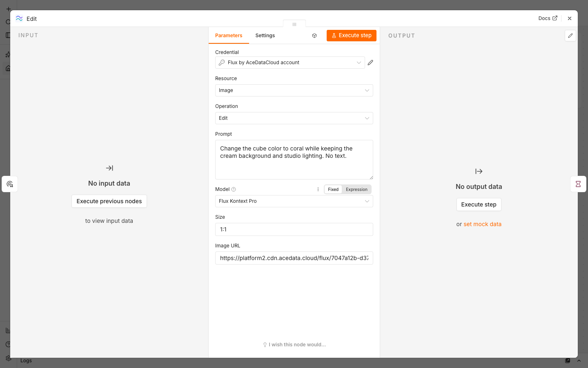Viewport: 588px width, 368px height.
Task: Open the Resource dropdown showing Image
Action: [x=294, y=90]
